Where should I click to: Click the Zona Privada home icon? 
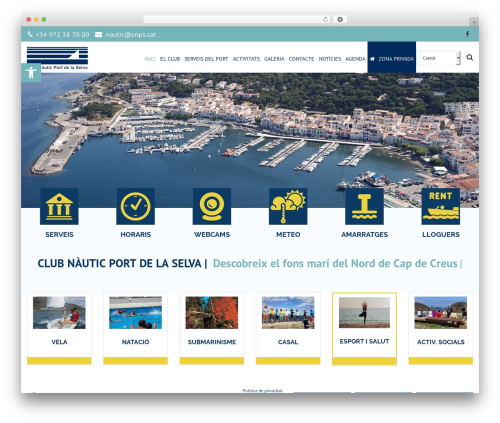pyautogui.click(x=372, y=59)
